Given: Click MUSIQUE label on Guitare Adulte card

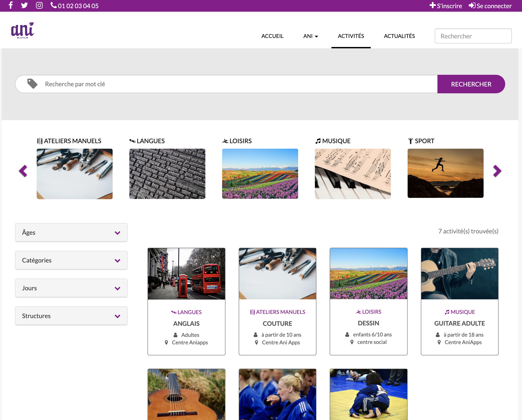Looking at the screenshot, I should pos(460,312).
